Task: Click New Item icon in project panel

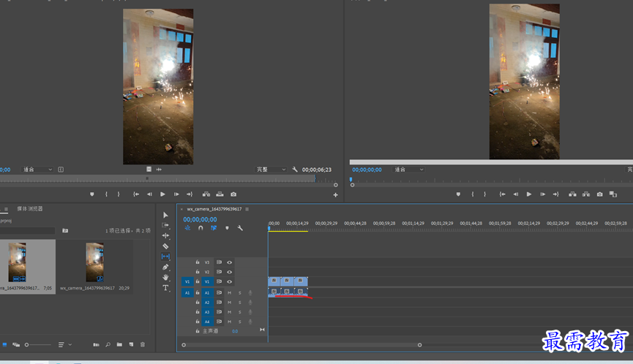Action: [131, 345]
